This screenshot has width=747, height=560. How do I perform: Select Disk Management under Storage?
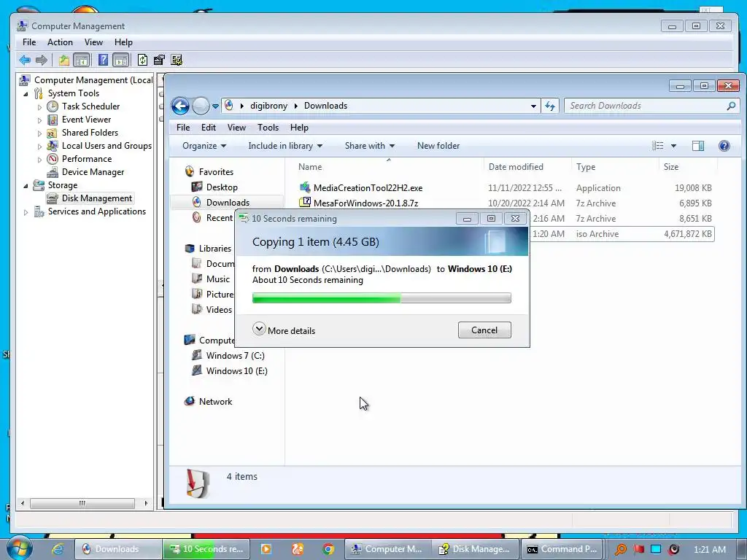97,198
